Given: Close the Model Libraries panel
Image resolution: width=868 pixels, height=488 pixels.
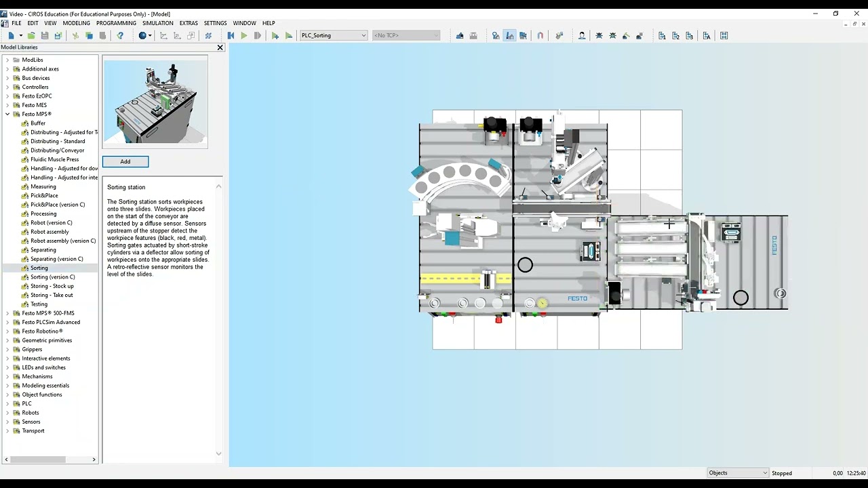Looking at the screenshot, I should pyautogui.click(x=220, y=47).
